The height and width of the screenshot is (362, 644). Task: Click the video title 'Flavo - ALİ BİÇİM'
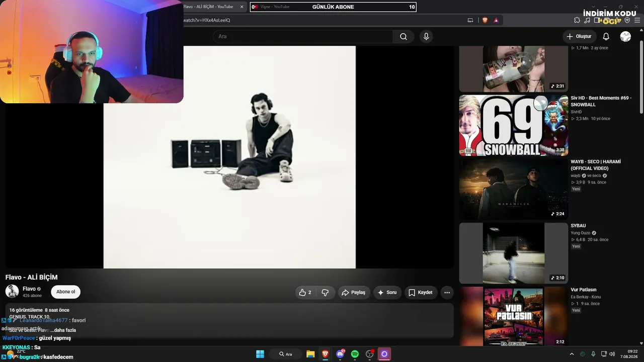32,277
